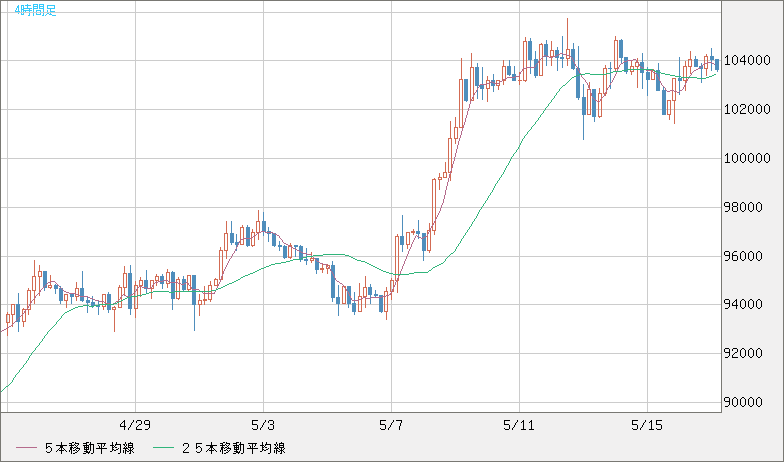784x462 pixels.
Task: Click the 4/29 date axis label
Action: click(x=135, y=426)
